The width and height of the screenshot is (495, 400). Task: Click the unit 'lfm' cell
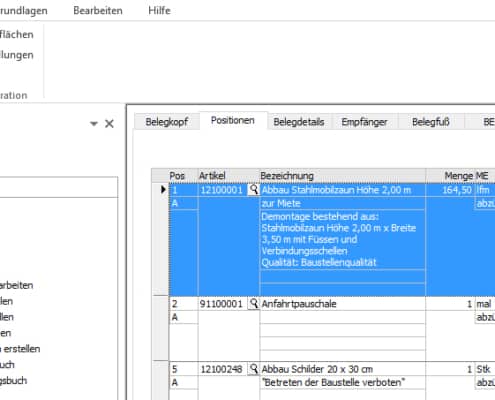coord(485,190)
